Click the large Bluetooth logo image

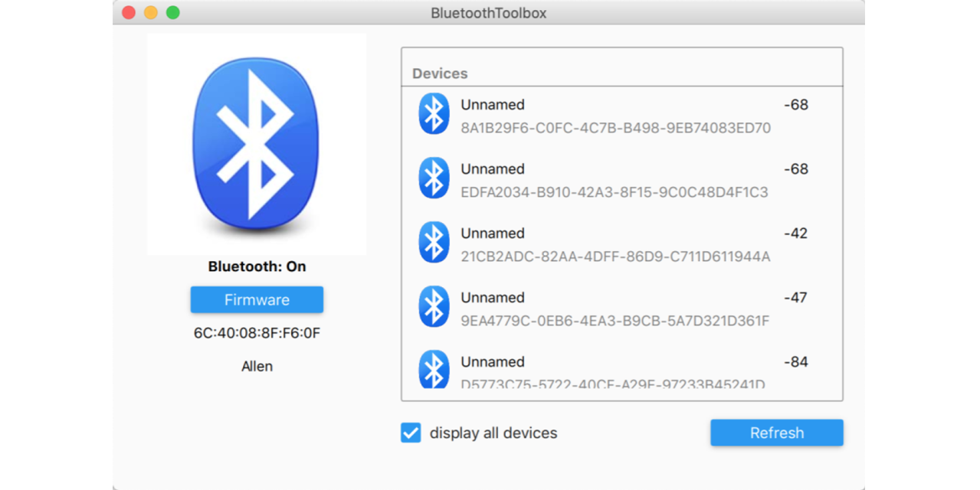pos(256,145)
